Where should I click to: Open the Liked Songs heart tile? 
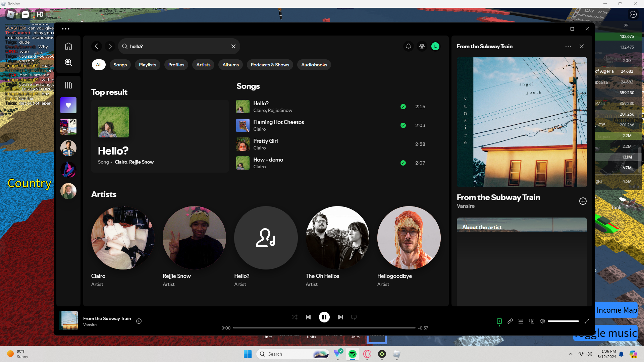point(68,105)
